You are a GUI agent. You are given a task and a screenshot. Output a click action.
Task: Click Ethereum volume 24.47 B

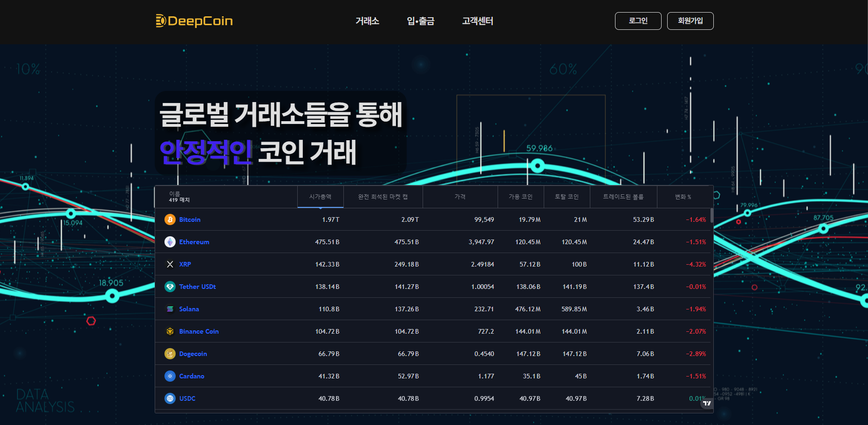tap(643, 242)
